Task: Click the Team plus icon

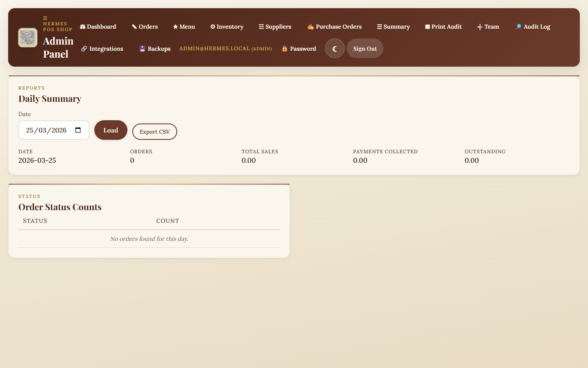Action: click(x=479, y=27)
